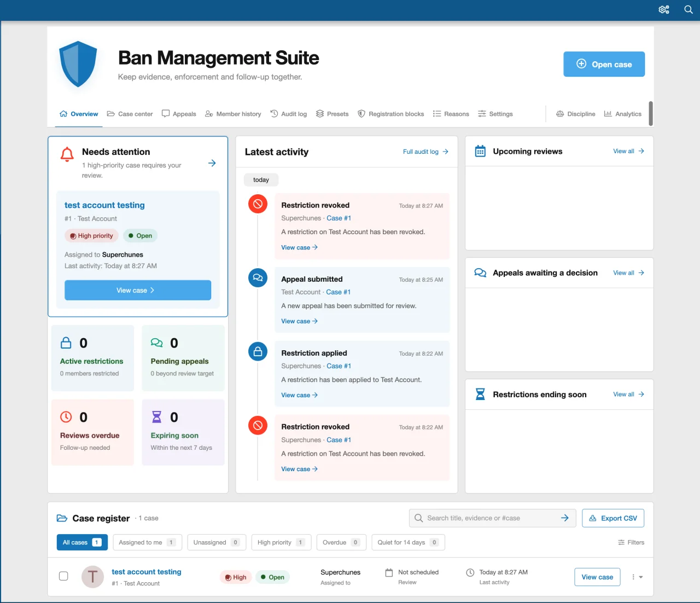700x603 pixels.
Task: Click the Open case button
Action: click(x=604, y=64)
